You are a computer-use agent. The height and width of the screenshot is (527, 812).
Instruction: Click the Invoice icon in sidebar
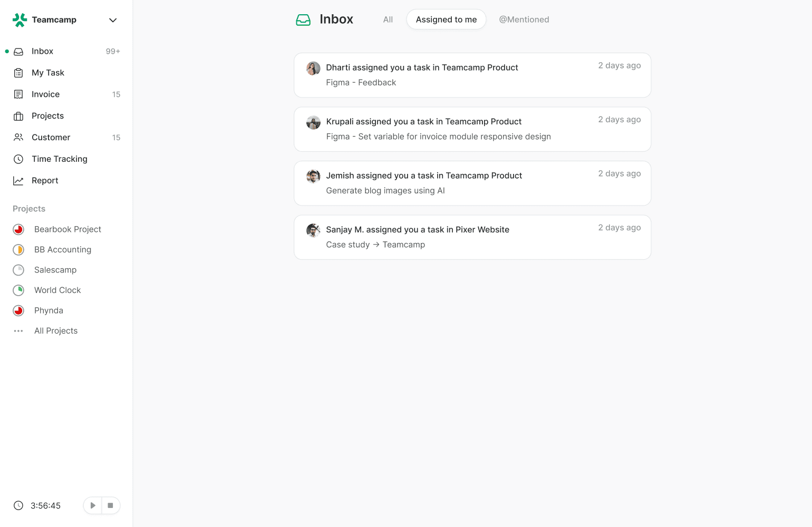click(18, 94)
